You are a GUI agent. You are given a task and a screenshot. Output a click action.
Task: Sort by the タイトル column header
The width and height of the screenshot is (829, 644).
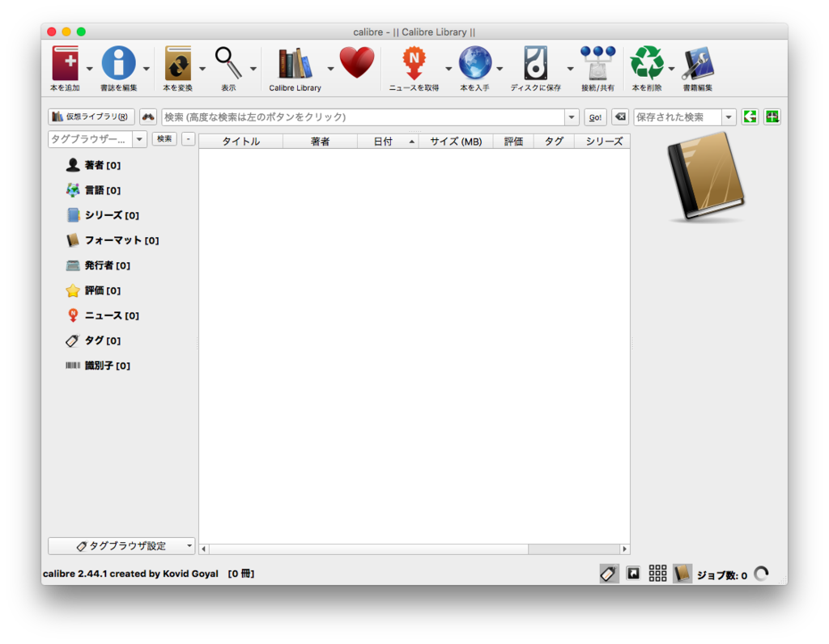(241, 141)
